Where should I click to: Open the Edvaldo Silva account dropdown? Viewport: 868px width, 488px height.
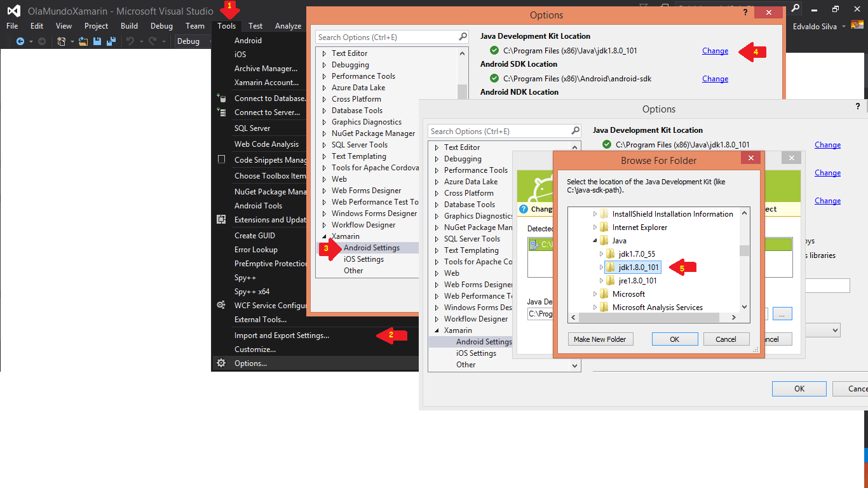click(x=844, y=26)
